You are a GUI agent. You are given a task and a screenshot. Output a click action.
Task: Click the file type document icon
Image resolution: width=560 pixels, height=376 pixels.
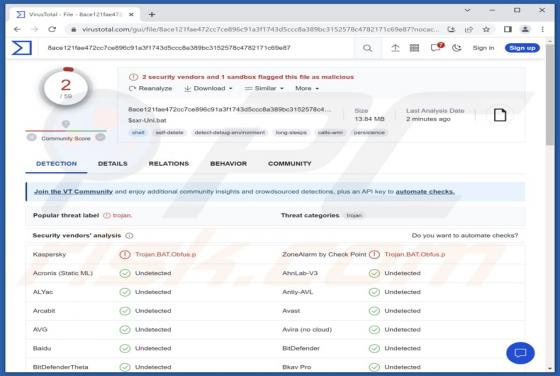[x=500, y=115]
